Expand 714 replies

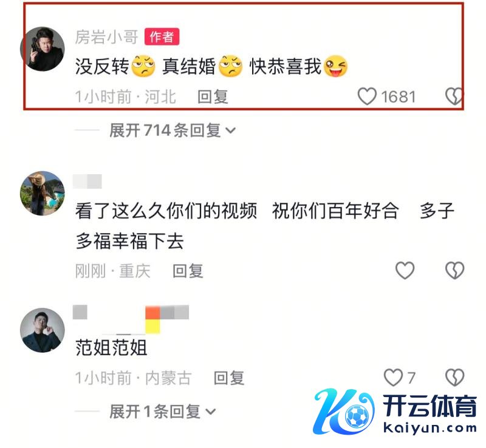coord(173,130)
